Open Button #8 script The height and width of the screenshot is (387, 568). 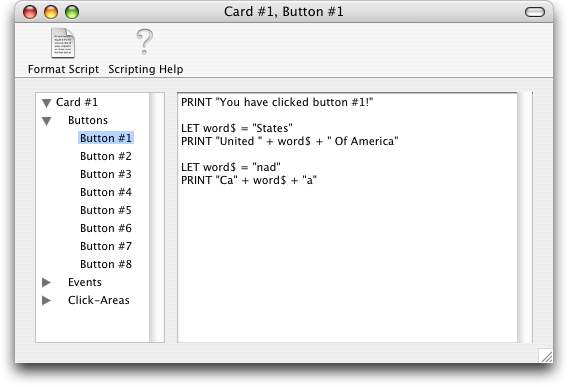click(106, 264)
